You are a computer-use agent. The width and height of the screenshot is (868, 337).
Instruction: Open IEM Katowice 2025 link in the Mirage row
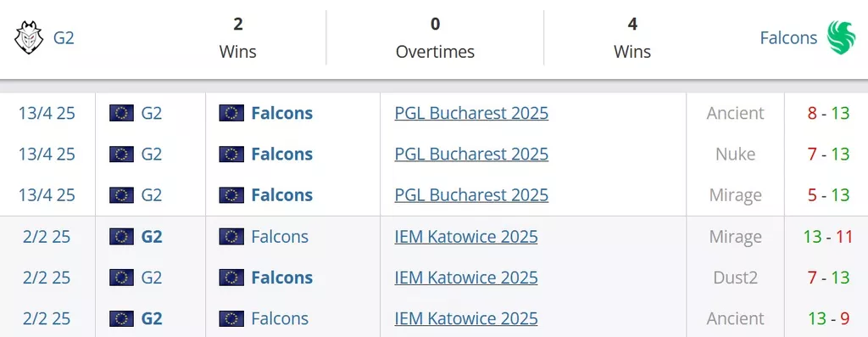point(466,237)
